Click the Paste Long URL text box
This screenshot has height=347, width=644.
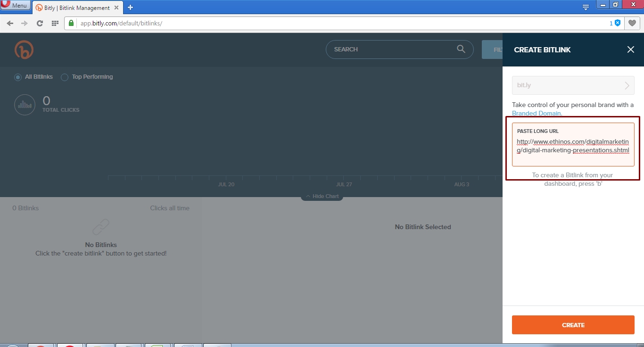(573, 145)
